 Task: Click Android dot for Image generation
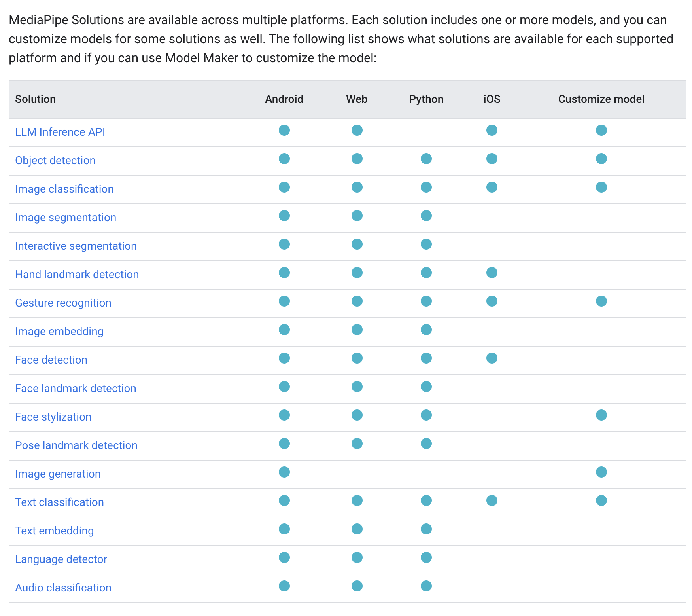click(x=284, y=472)
